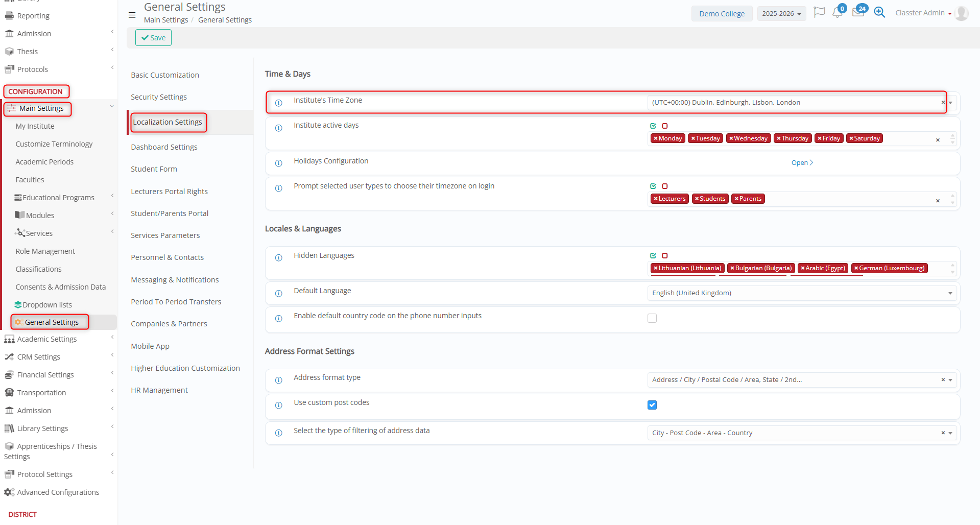Enable default country code checkbox
The height and width of the screenshot is (525, 980).
coord(652,318)
